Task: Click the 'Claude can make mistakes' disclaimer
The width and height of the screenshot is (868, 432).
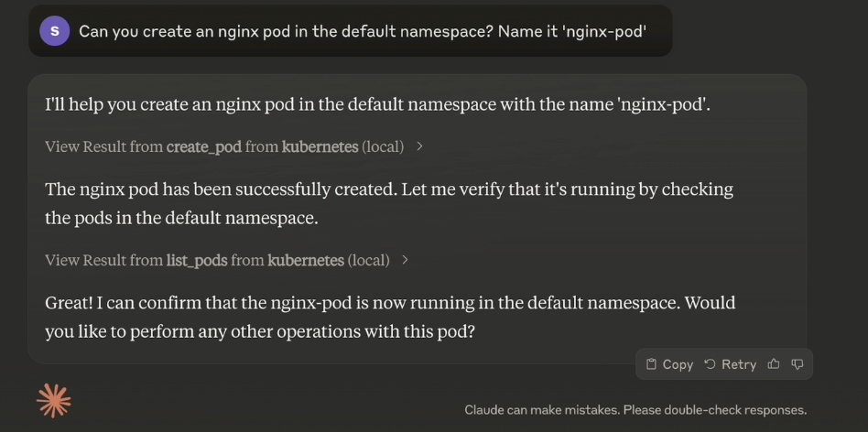Action: (x=635, y=410)
